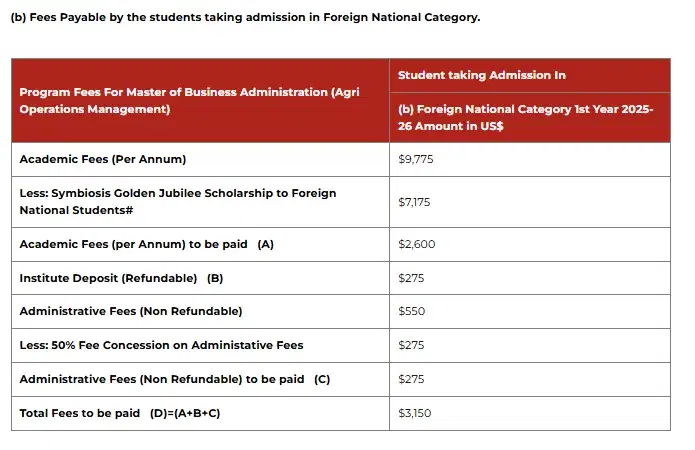
Task: Select the $9,775 academic fees amount
Action: (x=416, y=159)
